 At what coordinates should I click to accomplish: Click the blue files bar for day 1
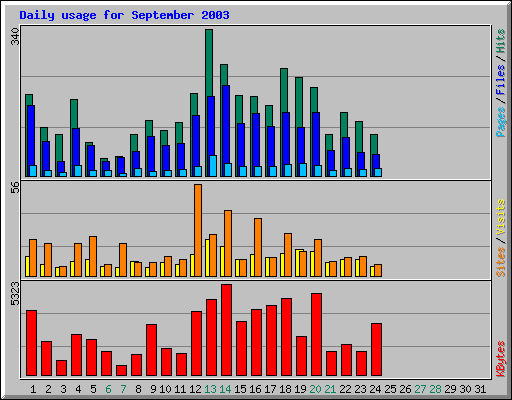(x=31, y=135)
